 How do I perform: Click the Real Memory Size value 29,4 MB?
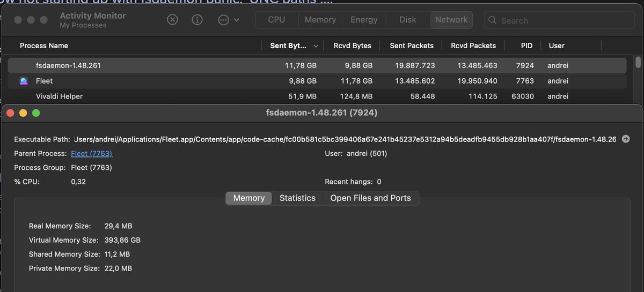point(118,226)
